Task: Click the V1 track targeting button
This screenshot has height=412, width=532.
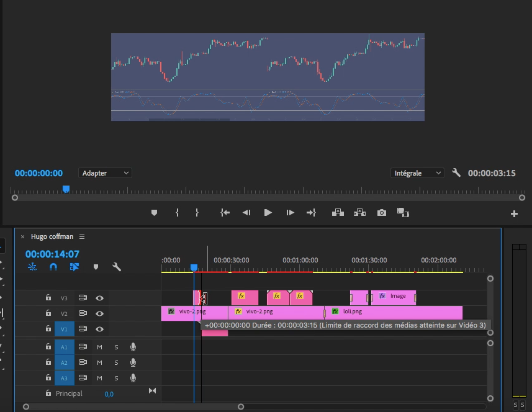Action: point(64,329)
